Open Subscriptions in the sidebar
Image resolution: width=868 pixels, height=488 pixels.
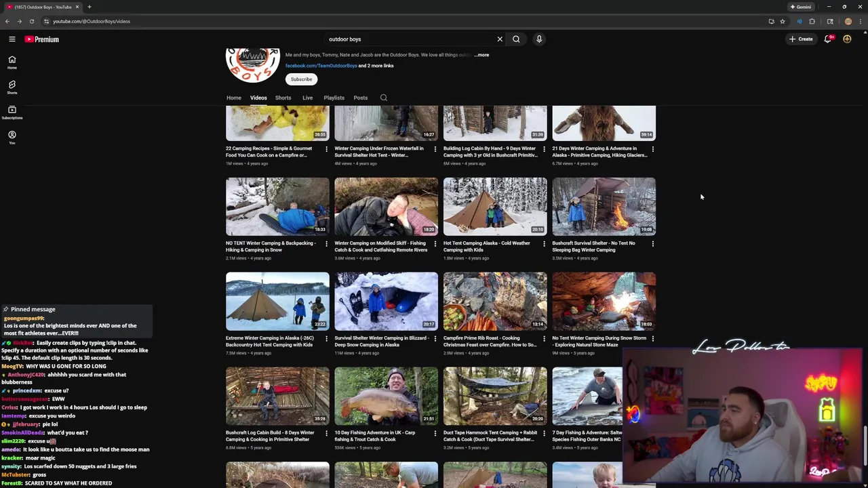[x=12, y=112]
